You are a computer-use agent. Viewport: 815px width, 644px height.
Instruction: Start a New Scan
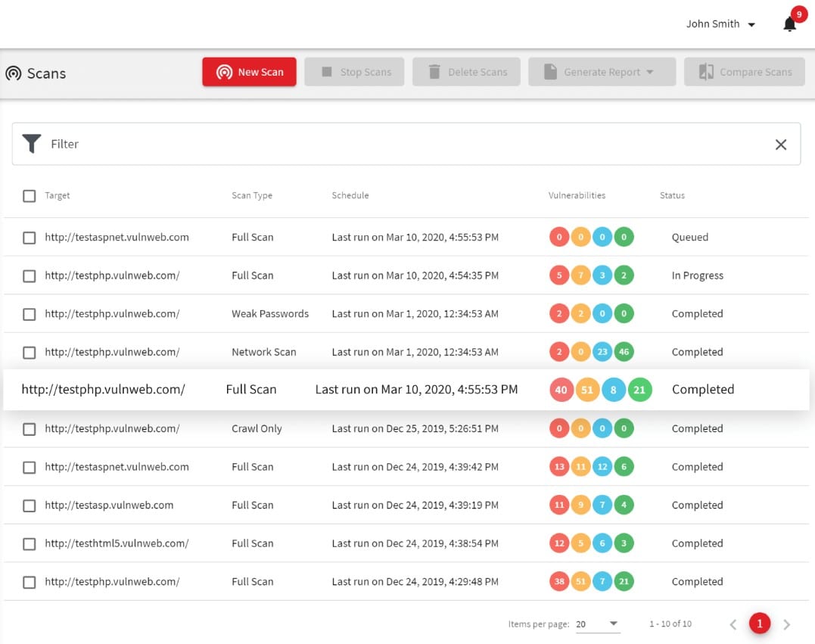pyautogui.click(x=249, y=72)
